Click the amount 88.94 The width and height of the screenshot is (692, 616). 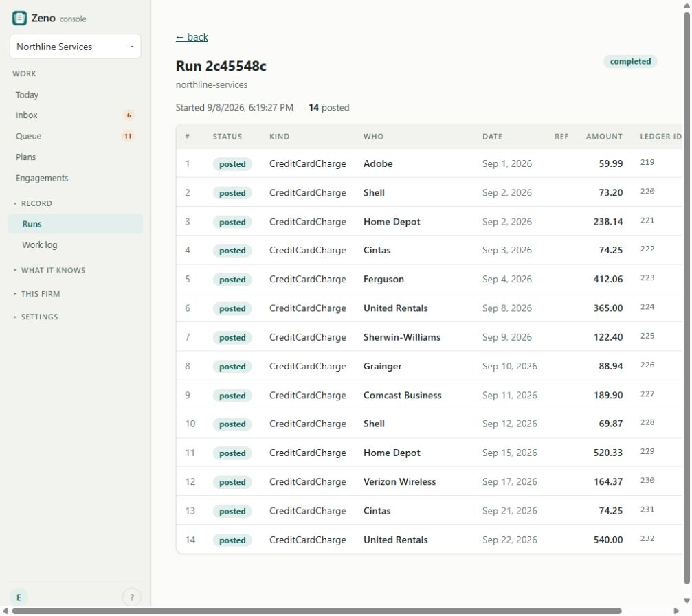(x=611, y=367)
